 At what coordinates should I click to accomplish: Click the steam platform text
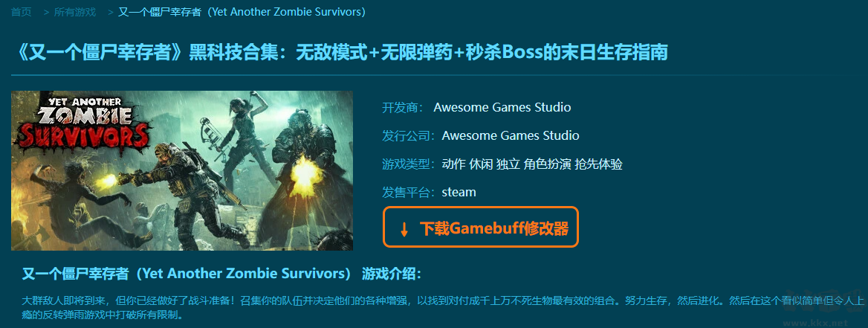(459, 192)
